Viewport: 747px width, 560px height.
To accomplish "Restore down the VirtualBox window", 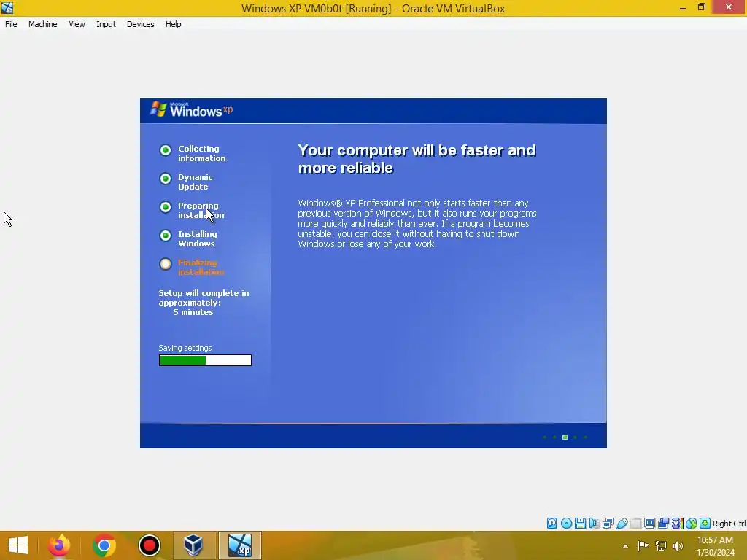I will click(x=701, y=7).
